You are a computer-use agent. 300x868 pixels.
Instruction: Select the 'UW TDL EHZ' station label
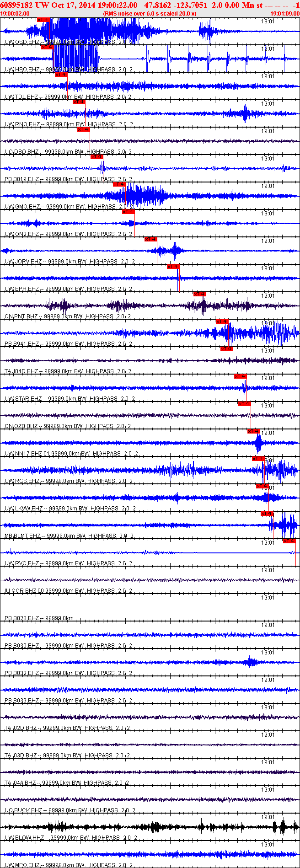click(21, 97)
